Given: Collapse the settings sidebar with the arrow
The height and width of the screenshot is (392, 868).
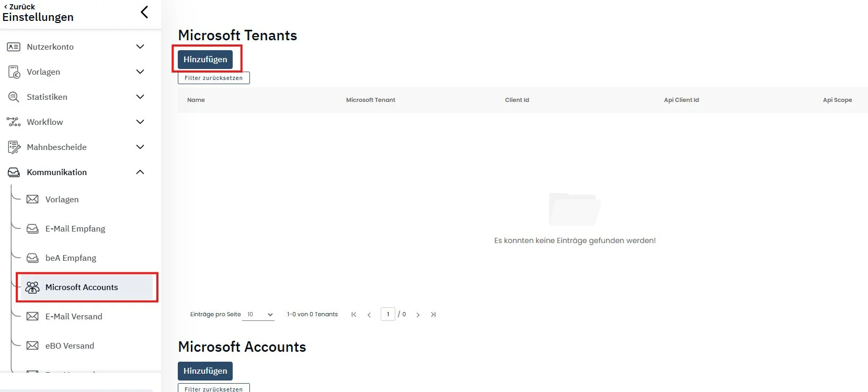Looking at the screenshot, I should click(145, 12).
